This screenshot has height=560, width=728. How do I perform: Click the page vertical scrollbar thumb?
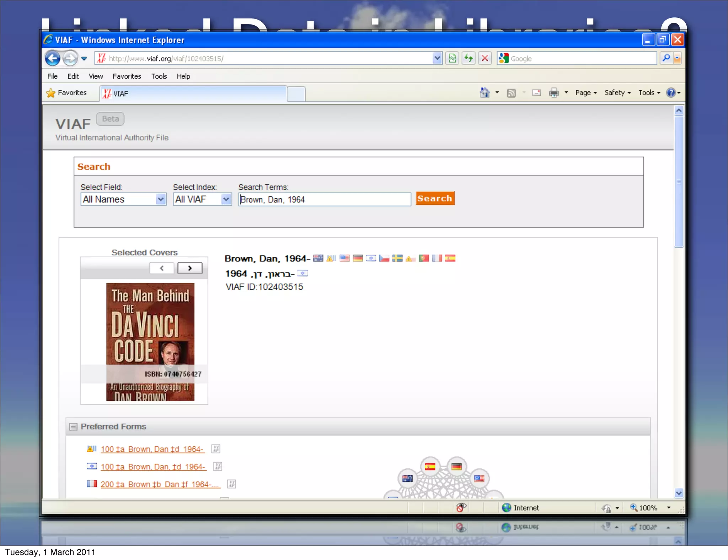click(679, 181)
